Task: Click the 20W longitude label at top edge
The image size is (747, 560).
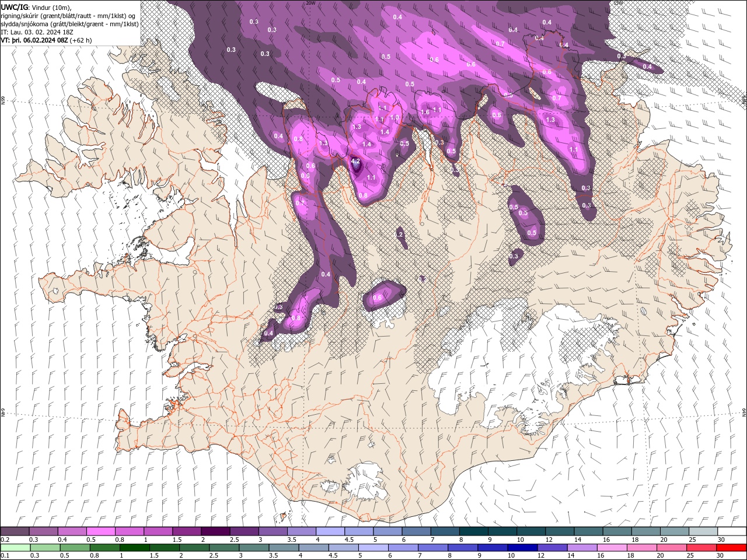Action: click(310, 2)
